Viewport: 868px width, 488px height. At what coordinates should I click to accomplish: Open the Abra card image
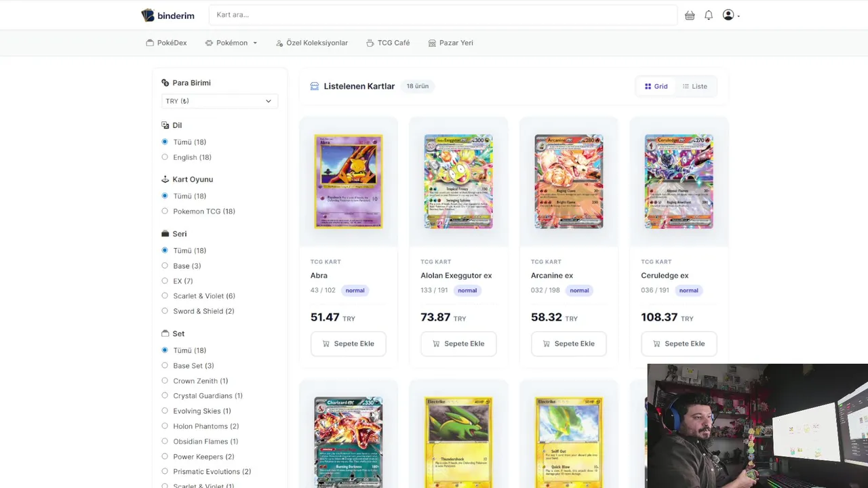click(x=349, y=181)
